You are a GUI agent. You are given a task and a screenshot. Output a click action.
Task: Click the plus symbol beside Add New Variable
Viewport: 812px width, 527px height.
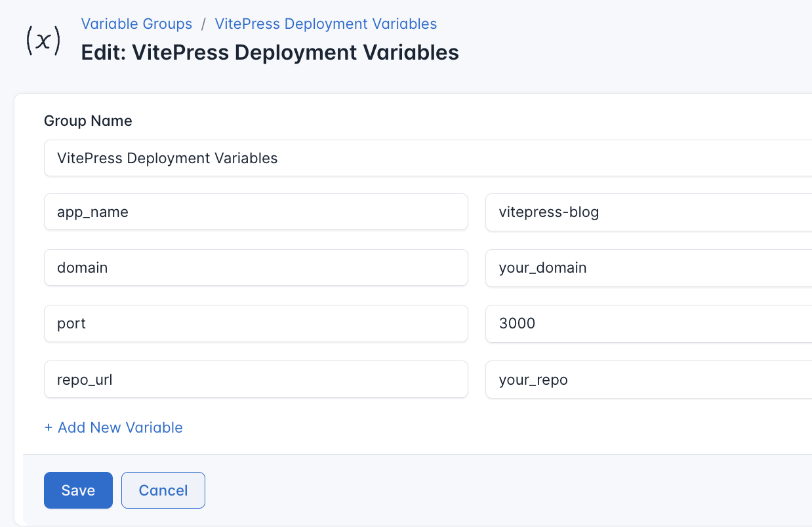click(48, 427)
